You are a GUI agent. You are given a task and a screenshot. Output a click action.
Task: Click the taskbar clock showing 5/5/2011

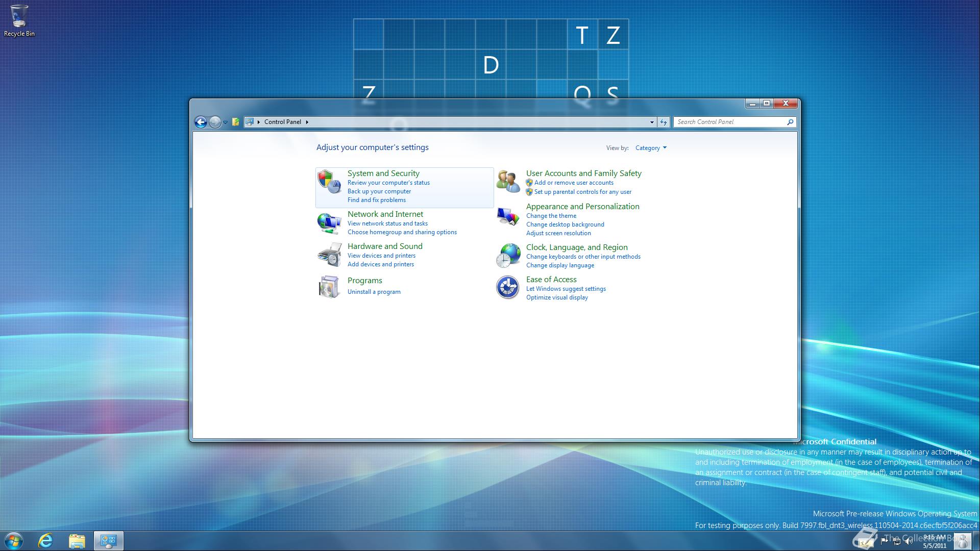tap(935, 541)
